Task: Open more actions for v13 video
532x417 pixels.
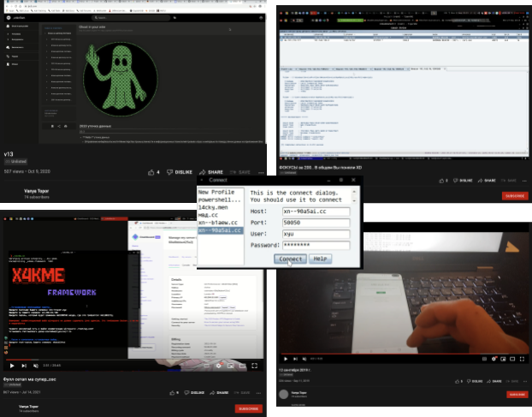Action: (x=261, y=172)
